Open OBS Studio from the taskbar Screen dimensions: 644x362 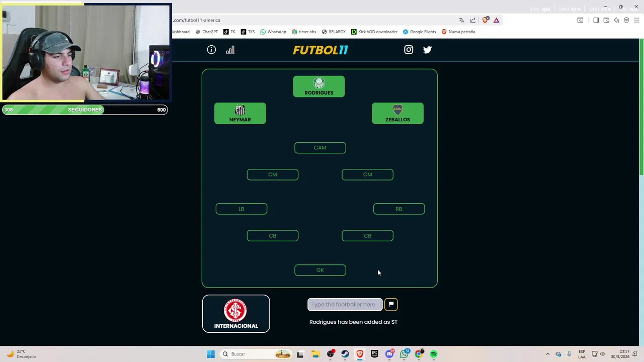(331, 354)
